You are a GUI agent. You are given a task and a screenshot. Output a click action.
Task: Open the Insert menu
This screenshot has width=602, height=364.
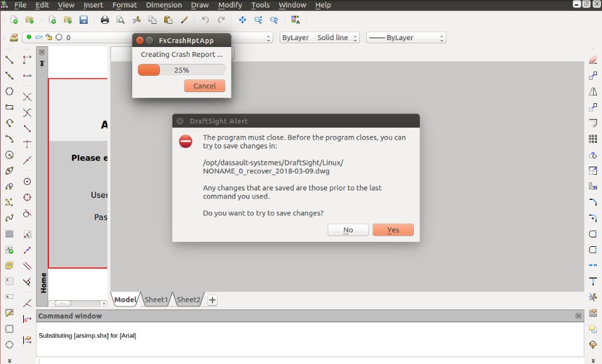(93, 5)
